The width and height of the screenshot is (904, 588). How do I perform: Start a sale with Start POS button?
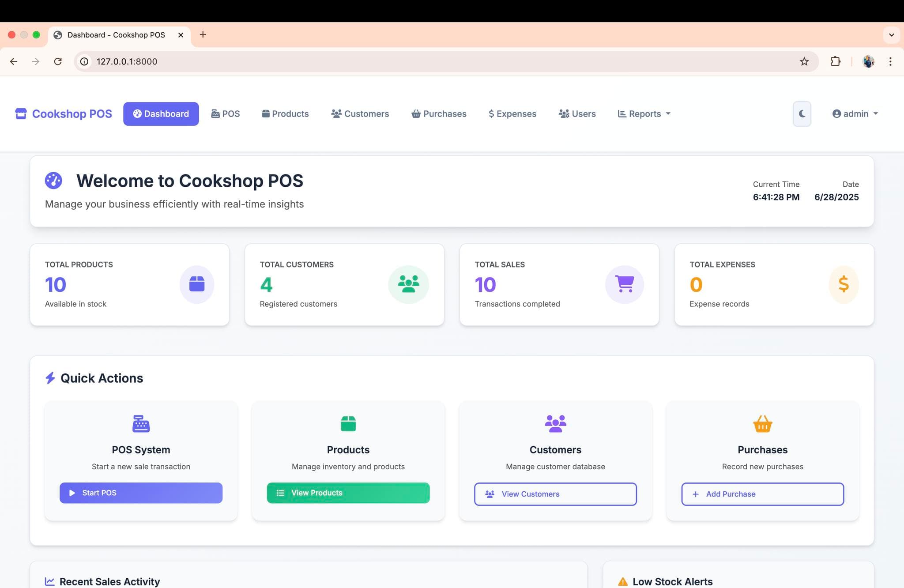pos(141,493)
